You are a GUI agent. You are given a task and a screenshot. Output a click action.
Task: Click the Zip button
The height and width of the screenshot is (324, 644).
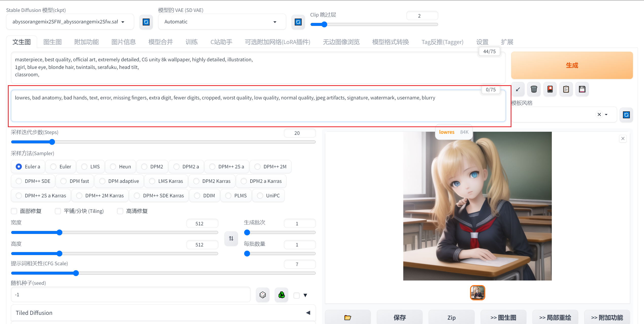coord(451,317)
